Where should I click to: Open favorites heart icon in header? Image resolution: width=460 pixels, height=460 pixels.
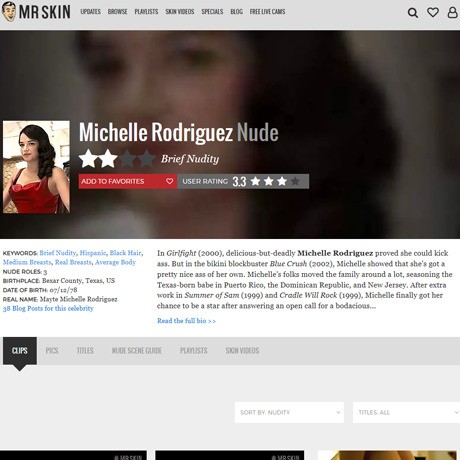[x=433, y=12]
